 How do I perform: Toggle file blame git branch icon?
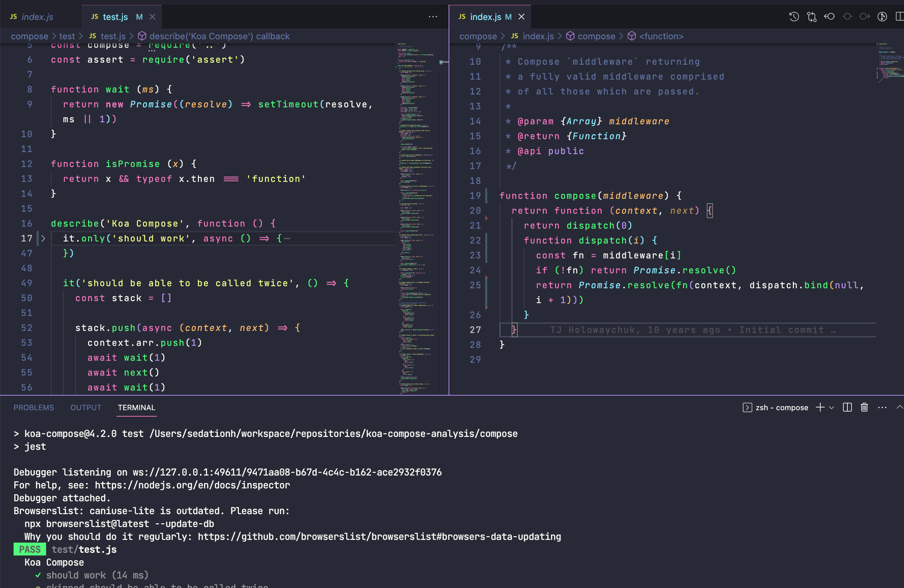(x=882, y=17)
